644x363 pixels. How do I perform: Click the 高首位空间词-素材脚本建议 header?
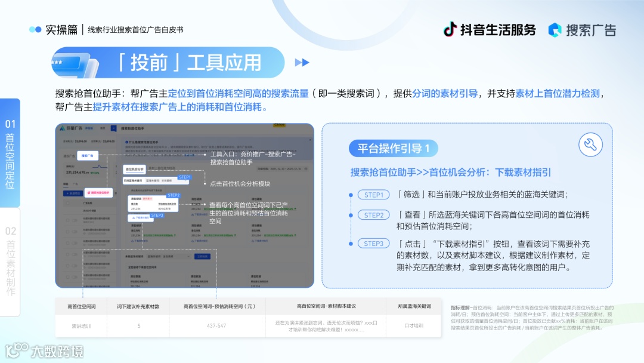(x=326, y=306)
